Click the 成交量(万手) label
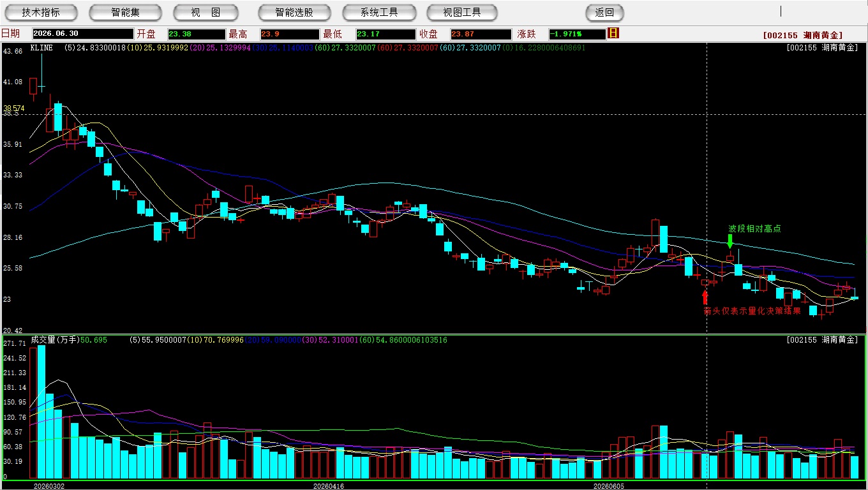The height and width of the screenshot is (490, 868). 55,340
